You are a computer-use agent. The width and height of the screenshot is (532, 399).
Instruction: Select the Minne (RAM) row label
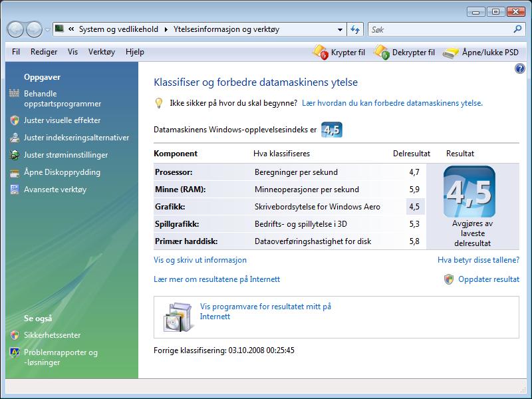180,190
